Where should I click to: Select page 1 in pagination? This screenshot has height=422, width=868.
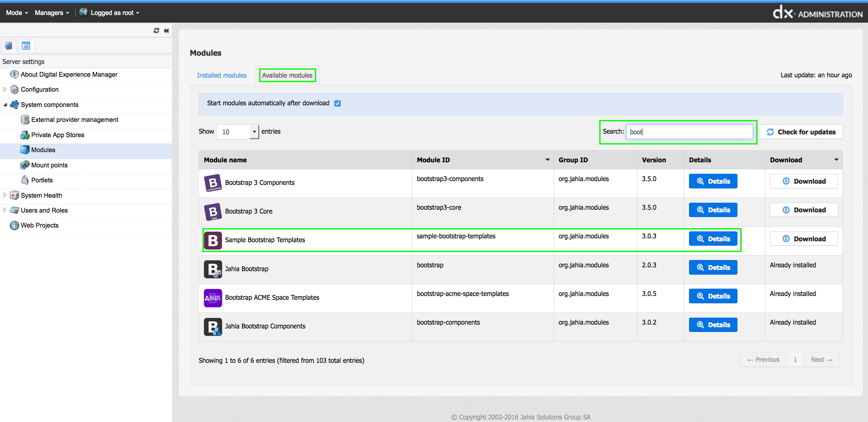(x=795, y=360)
